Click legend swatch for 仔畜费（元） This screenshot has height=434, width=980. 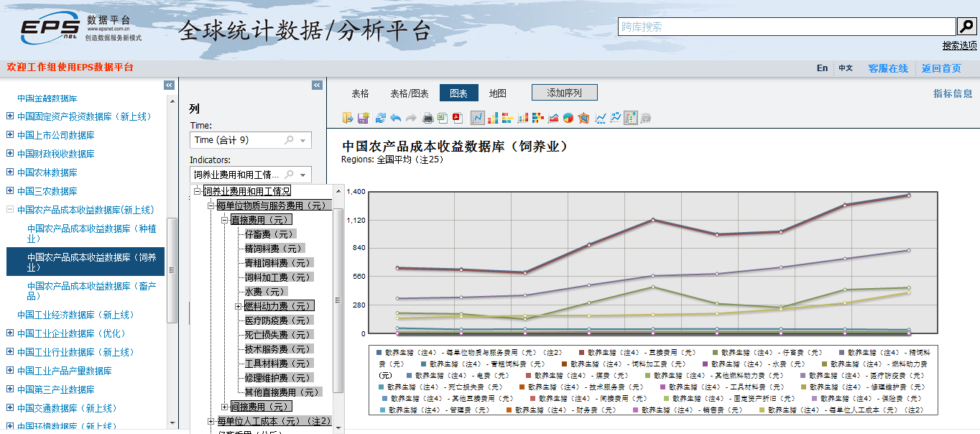(x=715, y=353)
